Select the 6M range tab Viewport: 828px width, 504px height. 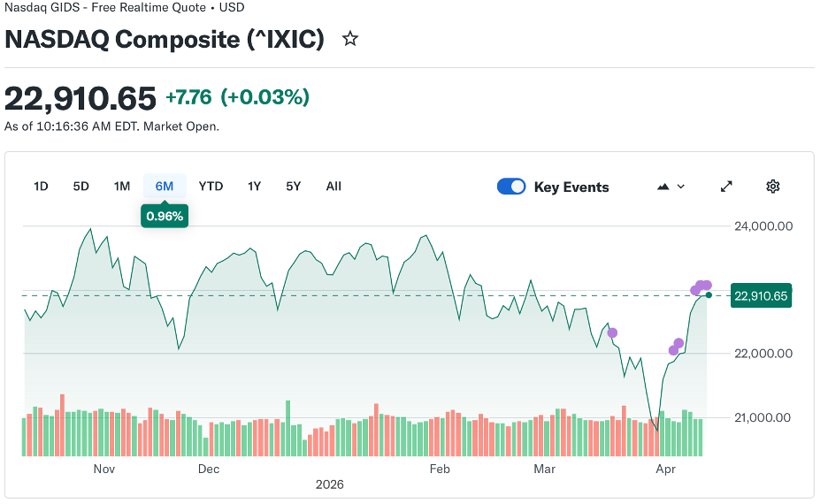click(x=165, y=187)
